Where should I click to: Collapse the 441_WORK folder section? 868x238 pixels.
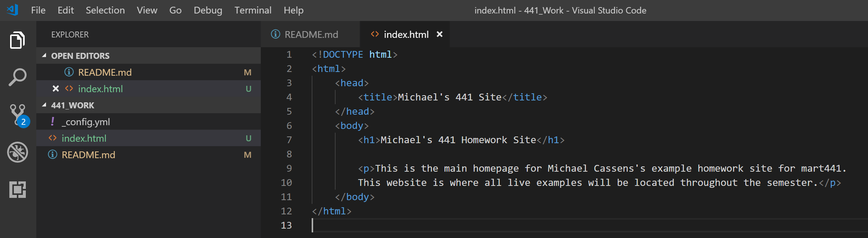click(44, 105)
